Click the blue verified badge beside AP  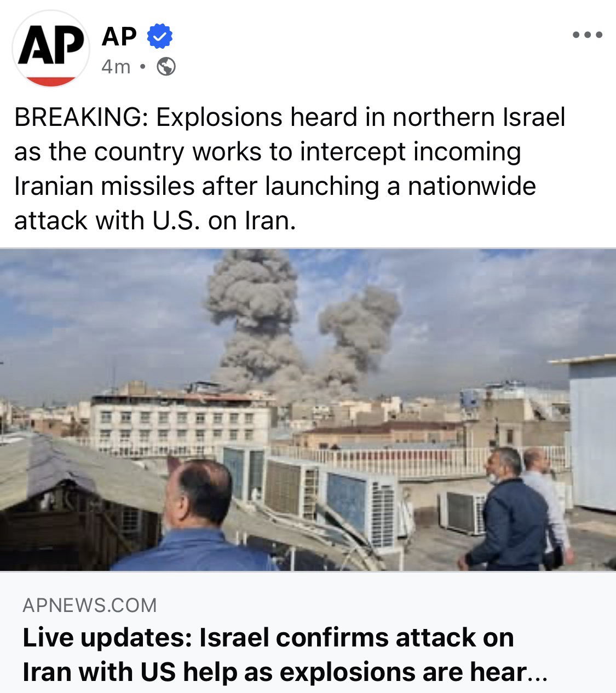[x=160, y=36]
